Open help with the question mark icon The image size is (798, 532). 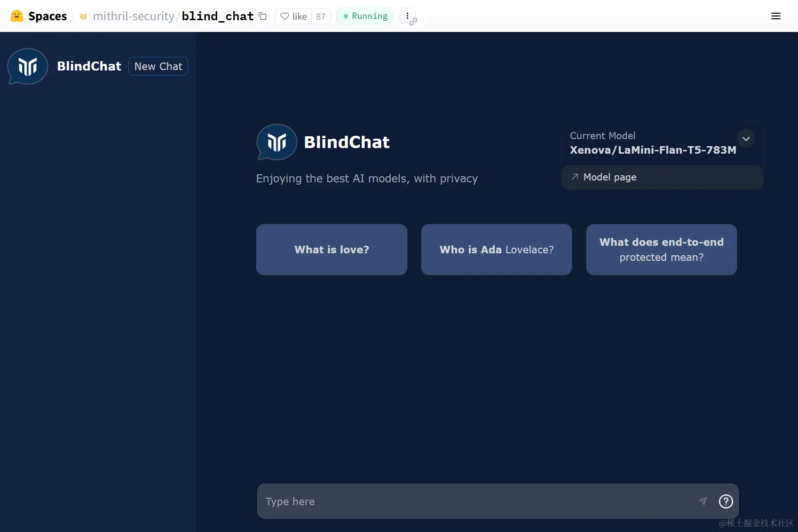pos(726,501)
